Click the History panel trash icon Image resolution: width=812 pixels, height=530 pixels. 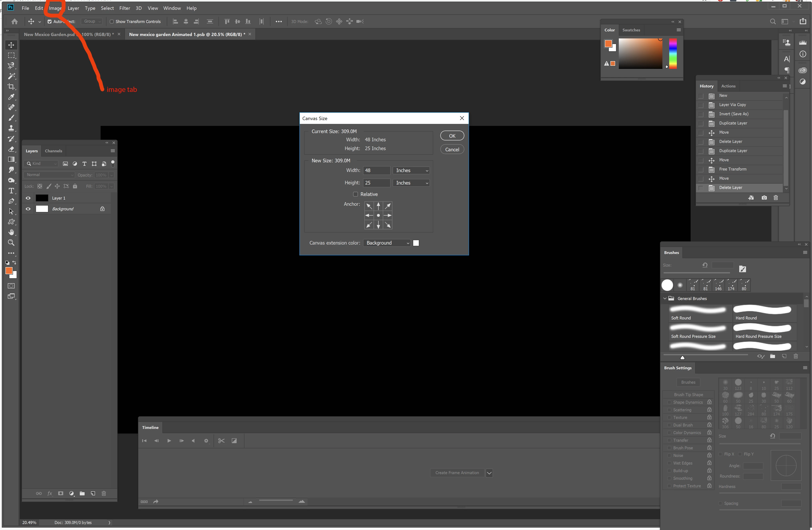click(775, 198)
